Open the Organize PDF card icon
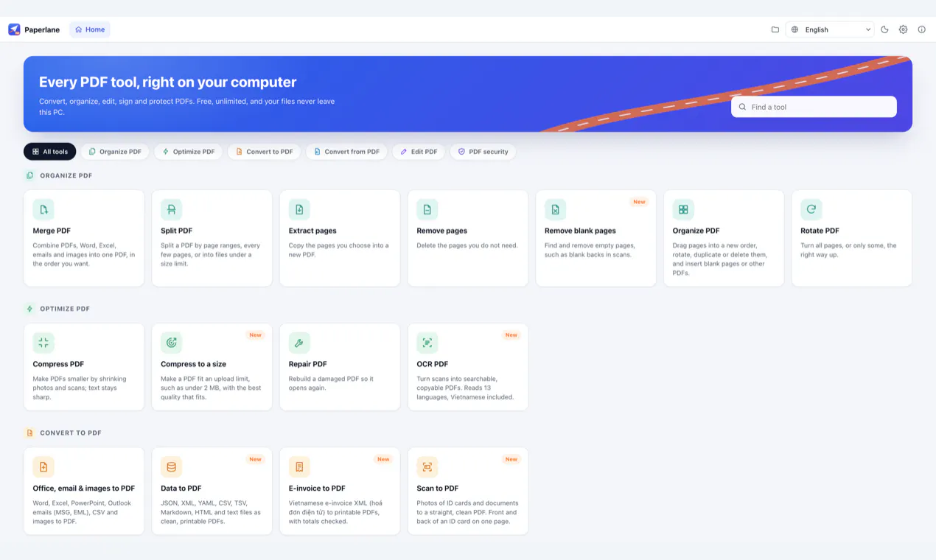Image resolution: width=936 pixels, height=560 pixels. coord(683,209)
